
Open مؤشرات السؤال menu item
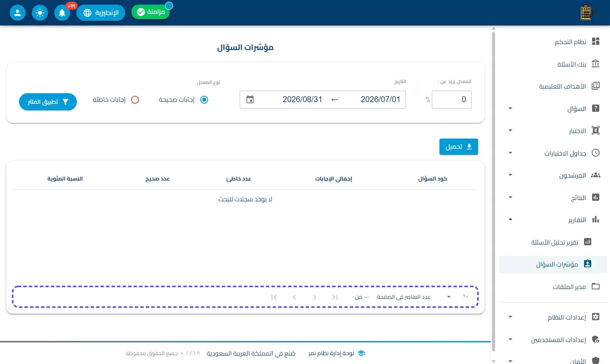(x=553, y=264)
